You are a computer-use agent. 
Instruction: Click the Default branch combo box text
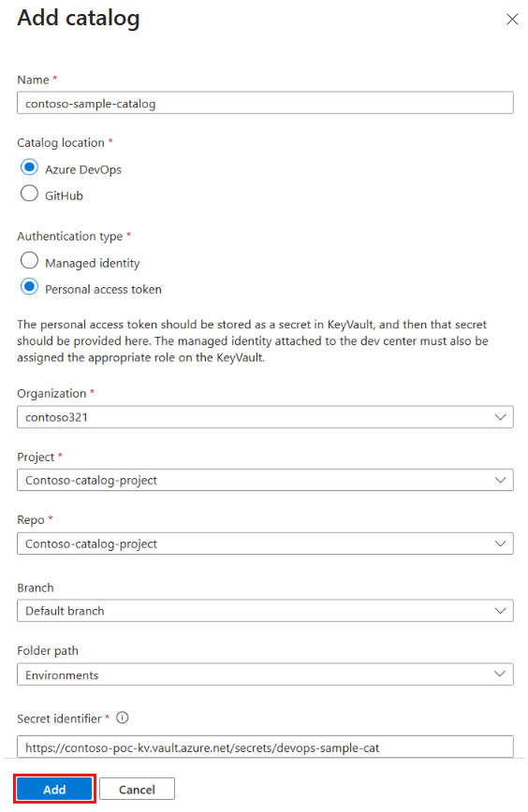65,611
